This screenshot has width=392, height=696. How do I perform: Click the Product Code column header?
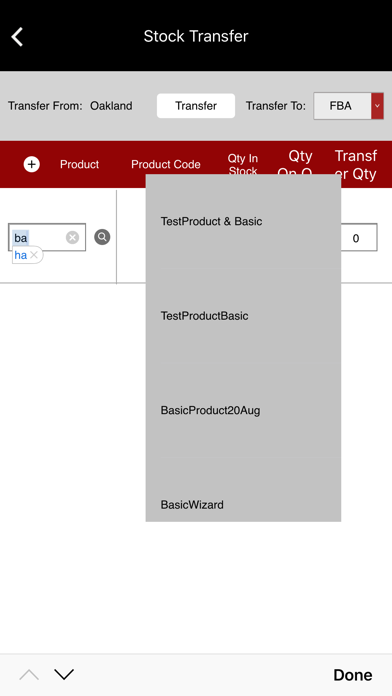(166, 164)
